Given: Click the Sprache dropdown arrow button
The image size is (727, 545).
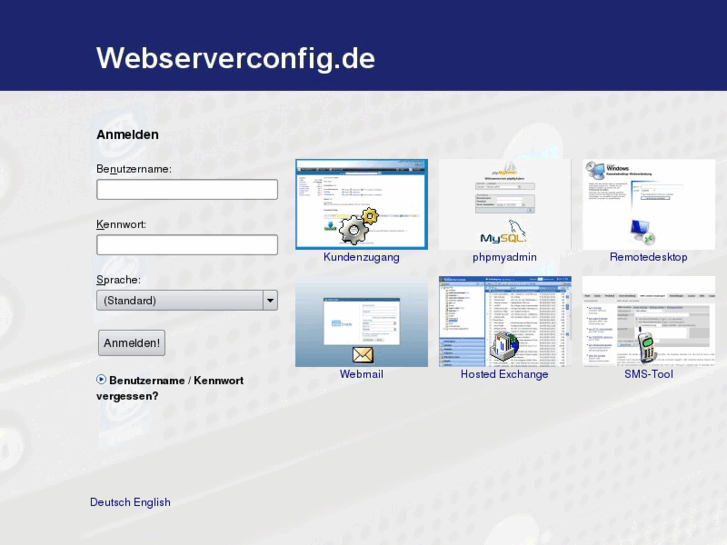Looking at the screenshot, I should tap(270, 300).
